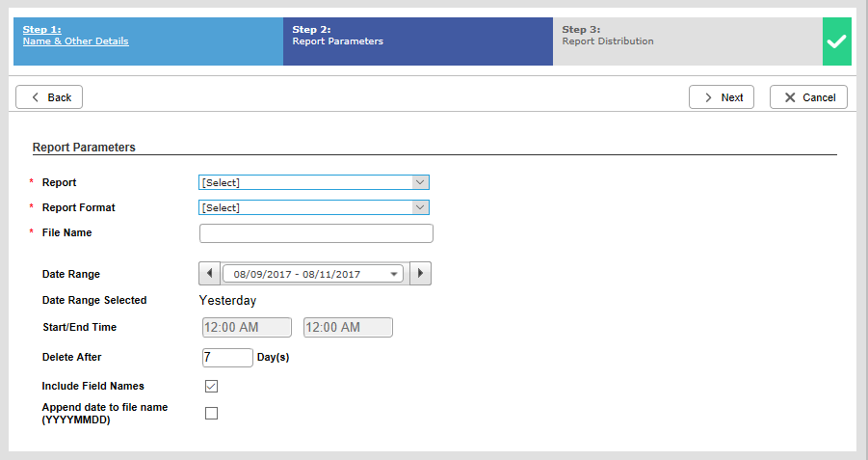Click the next date range arrow
The height and width of the screenshot is (460, 868).
click(420, 273)
